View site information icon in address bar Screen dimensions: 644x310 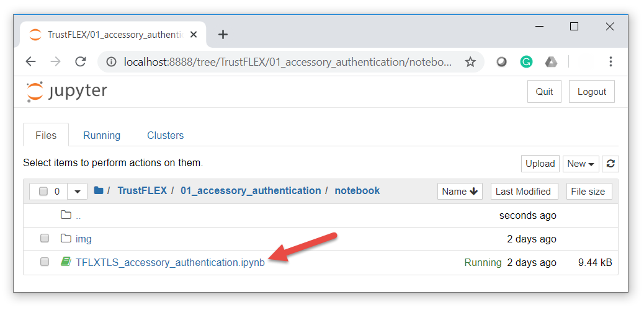click(x=111, y=62)
